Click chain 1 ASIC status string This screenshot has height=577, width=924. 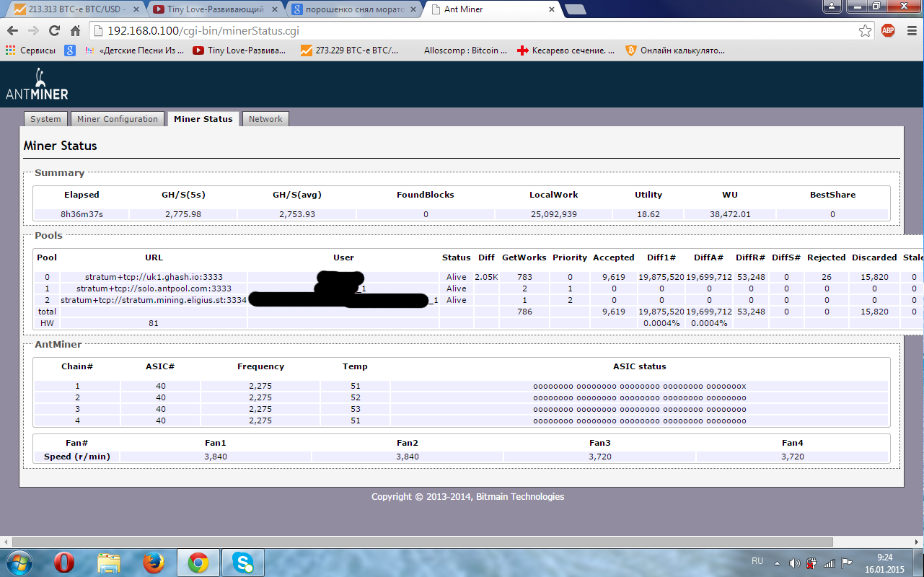pos(640,386)
